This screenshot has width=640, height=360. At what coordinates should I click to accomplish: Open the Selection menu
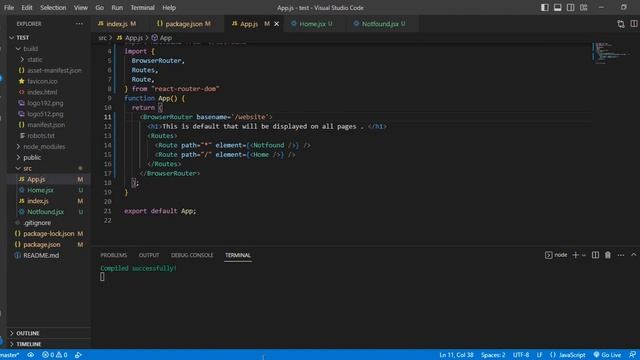(53, 8)
